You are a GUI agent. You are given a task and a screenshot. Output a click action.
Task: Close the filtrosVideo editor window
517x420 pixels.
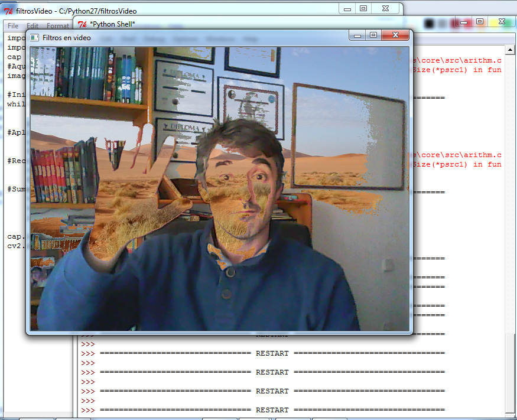385,9
